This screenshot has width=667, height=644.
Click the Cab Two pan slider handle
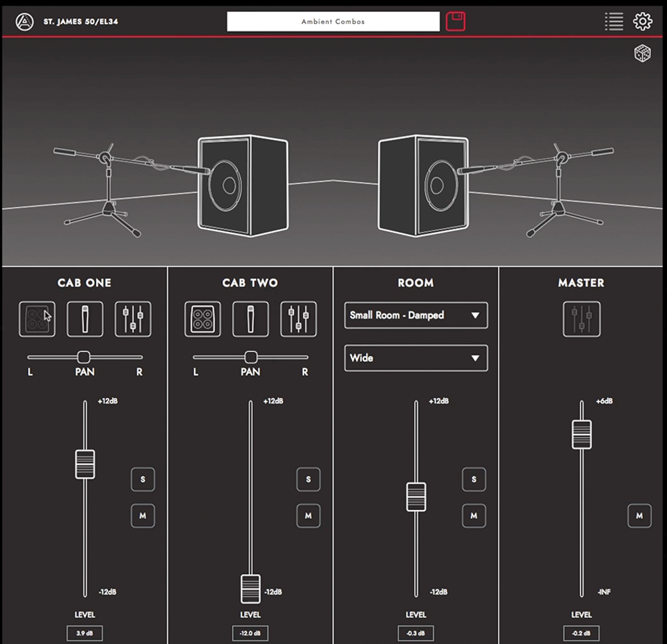tap(251, 357)
